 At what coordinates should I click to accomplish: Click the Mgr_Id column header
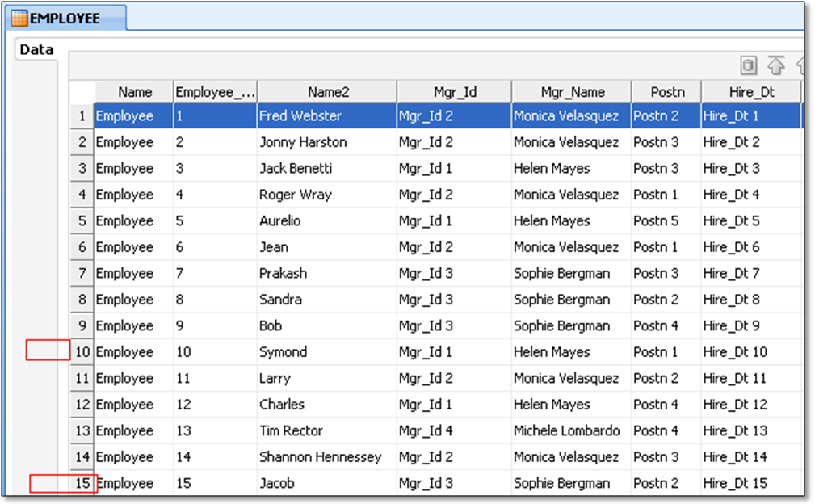point(454,91)
